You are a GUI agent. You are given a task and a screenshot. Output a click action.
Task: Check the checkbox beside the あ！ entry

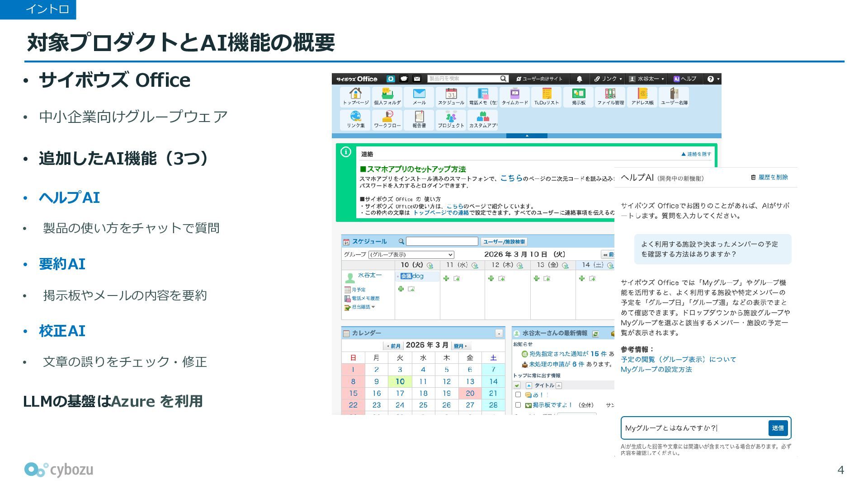pos(518,394)
